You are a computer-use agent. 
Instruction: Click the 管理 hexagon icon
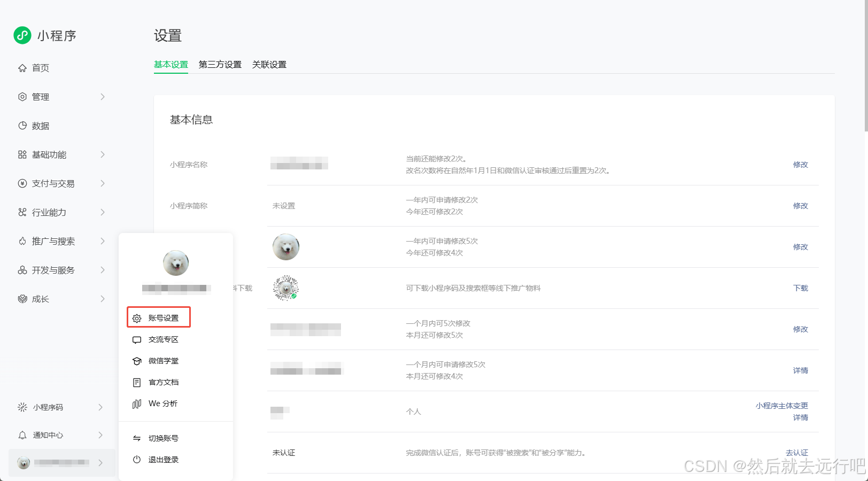22,97
